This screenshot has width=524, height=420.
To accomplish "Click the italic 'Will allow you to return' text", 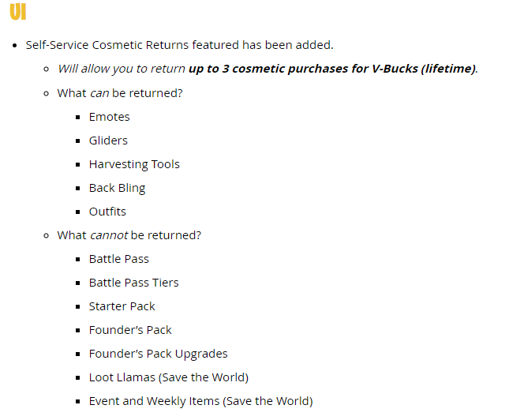I will coord(122,69).
